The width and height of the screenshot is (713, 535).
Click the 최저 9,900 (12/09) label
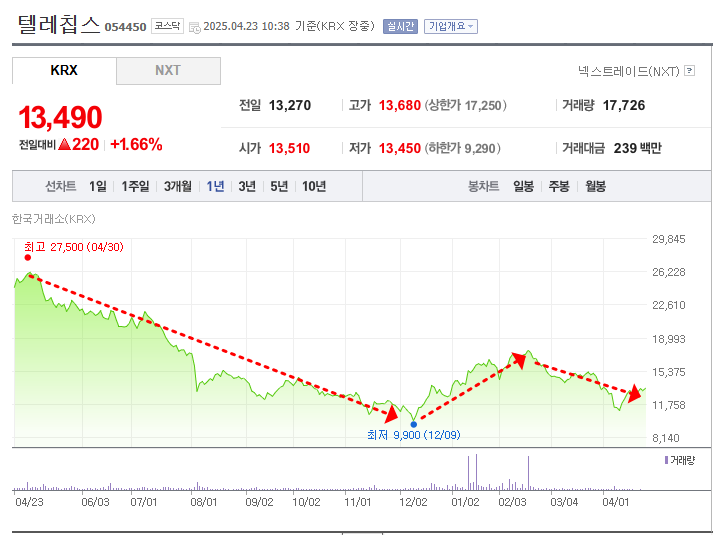coord(414,435)
